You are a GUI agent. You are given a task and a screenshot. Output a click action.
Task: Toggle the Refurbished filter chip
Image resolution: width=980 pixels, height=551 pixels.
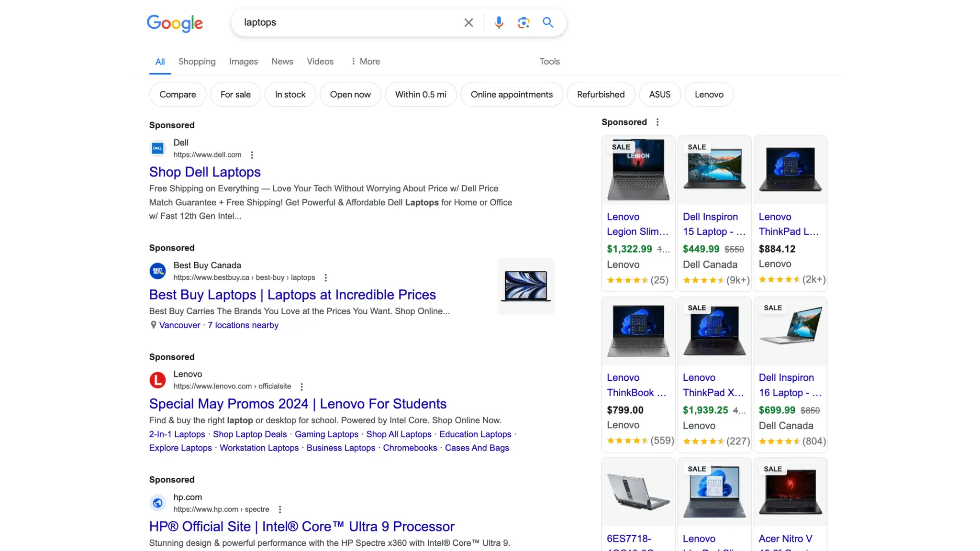(x=601, y=95)
